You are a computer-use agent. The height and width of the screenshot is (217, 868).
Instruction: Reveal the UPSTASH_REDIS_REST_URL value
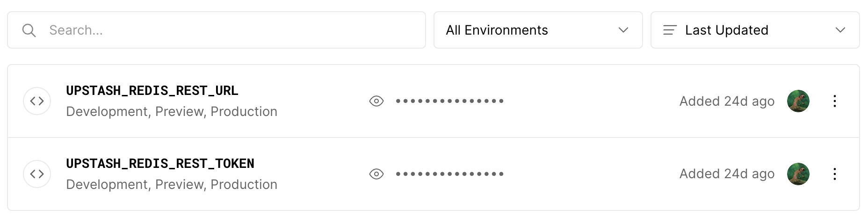(x=376, y=101)
